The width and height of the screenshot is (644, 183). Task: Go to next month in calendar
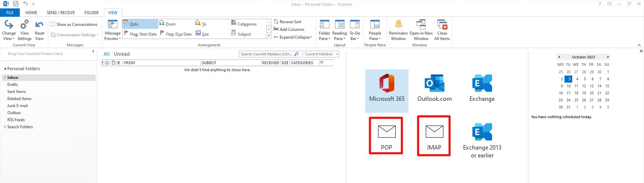click(608, 57)
